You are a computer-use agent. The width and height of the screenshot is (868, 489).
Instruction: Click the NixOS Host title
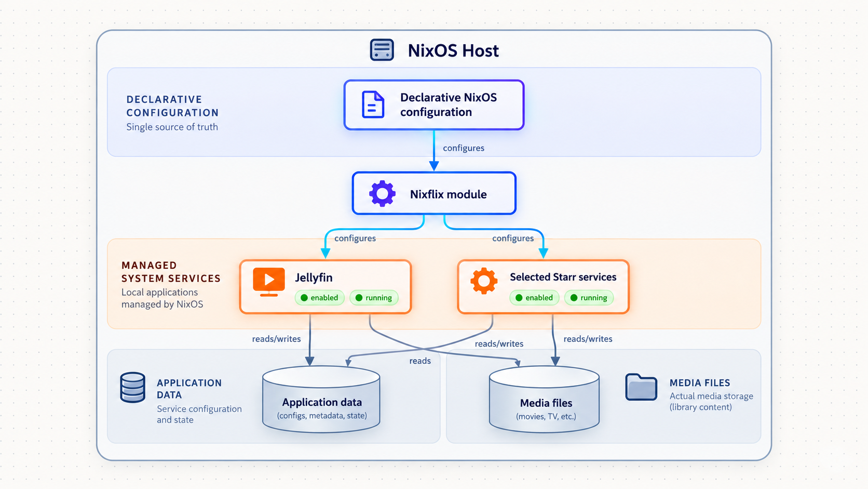click(453, 50)
